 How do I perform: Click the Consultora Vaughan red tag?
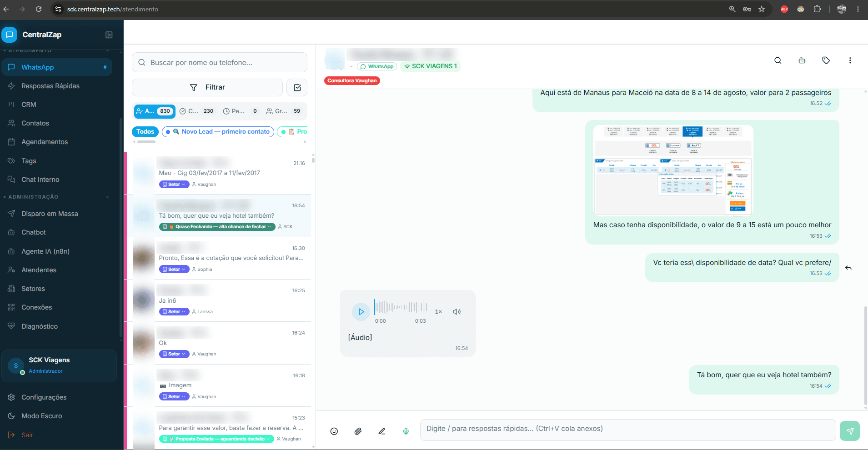352,80
